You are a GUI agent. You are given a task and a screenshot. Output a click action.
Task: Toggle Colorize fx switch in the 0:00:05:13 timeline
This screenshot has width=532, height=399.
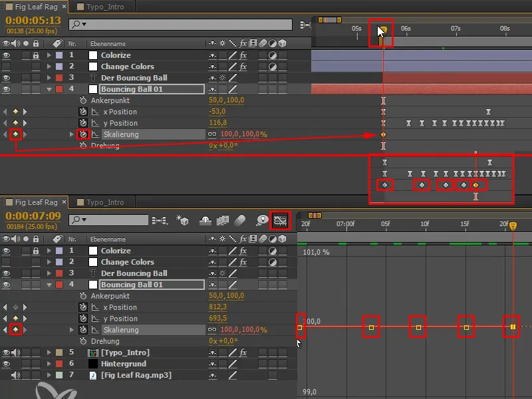point(243,55)
